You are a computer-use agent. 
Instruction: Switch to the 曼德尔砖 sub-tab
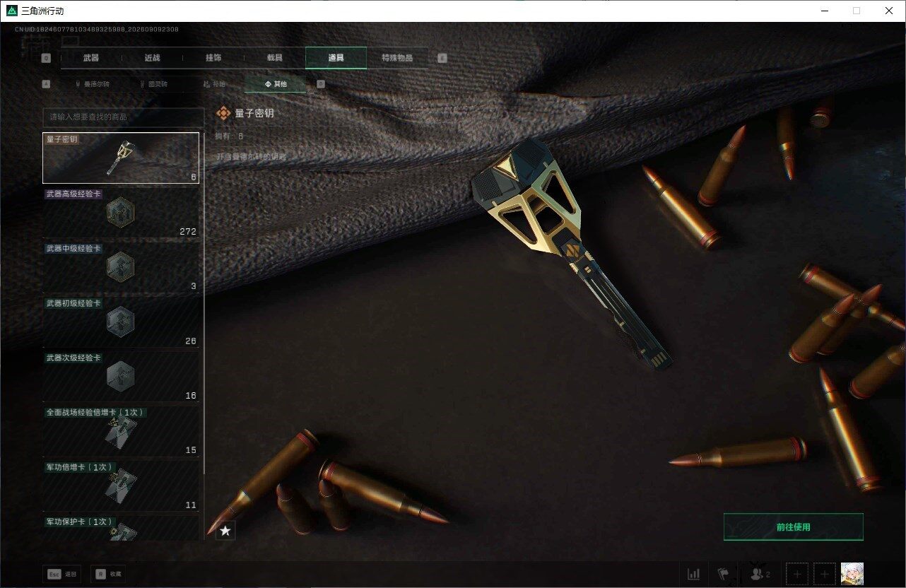click(x=92, y=84)
